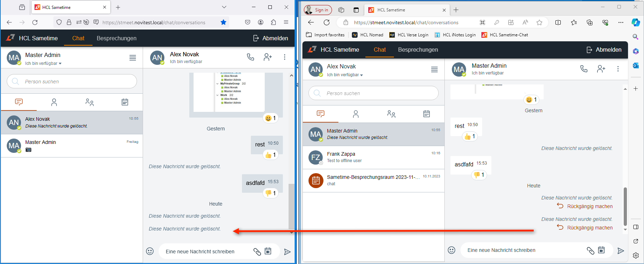Reload page in Firefox window
644x264 pixels.
(x=35, y=22)
